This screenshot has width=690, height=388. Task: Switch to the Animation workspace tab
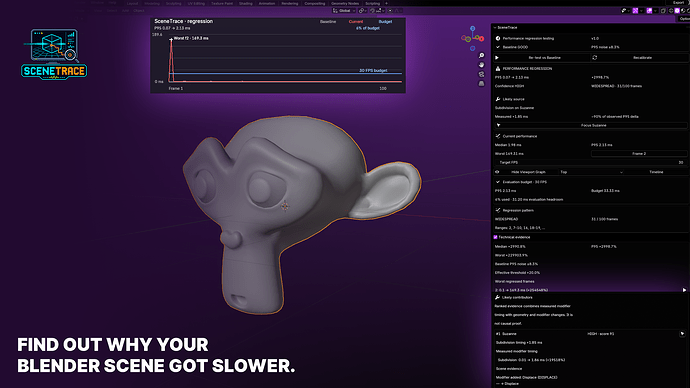tap(267, 4)
